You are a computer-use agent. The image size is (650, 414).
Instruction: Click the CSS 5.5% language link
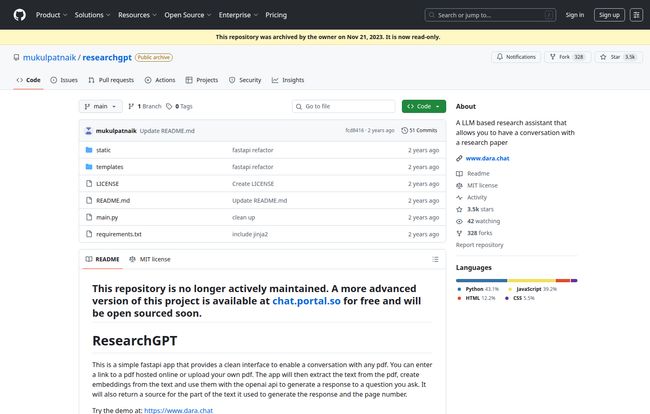click(520, 298)
